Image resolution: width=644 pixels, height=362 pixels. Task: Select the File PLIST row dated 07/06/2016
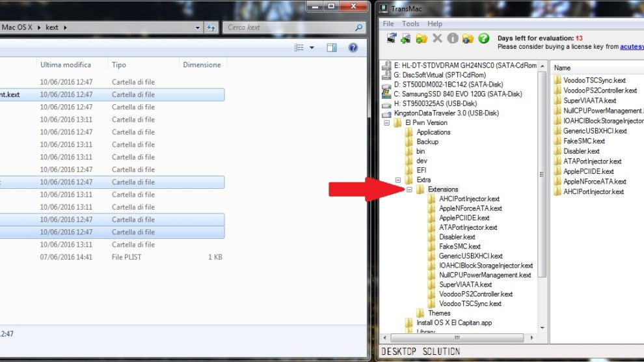click(112, 257)
